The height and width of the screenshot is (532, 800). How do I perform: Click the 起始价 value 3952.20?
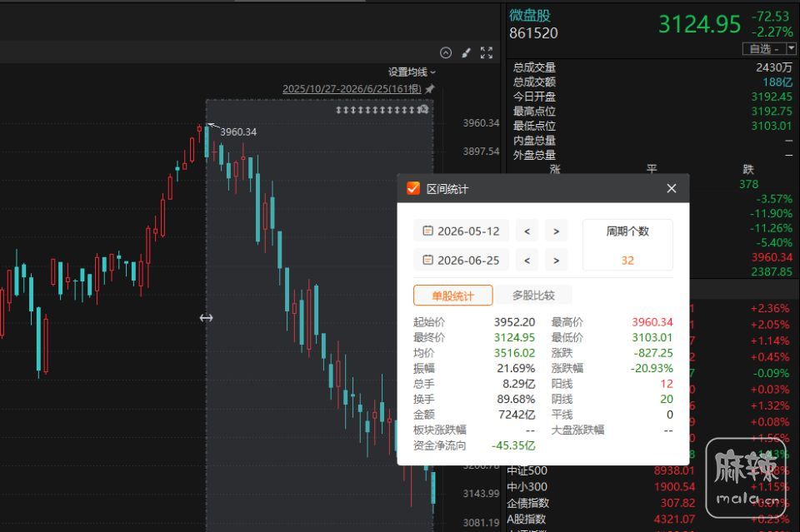point(514,322)
